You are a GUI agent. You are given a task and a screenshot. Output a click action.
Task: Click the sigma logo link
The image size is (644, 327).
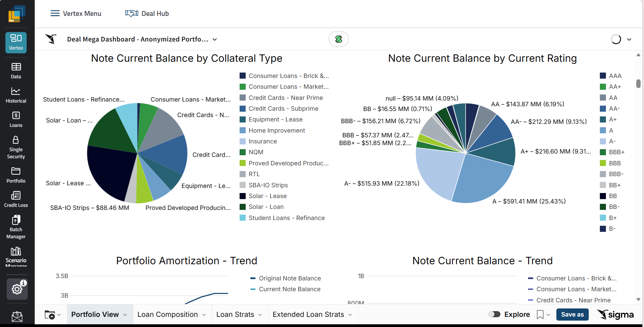[615, 315]
